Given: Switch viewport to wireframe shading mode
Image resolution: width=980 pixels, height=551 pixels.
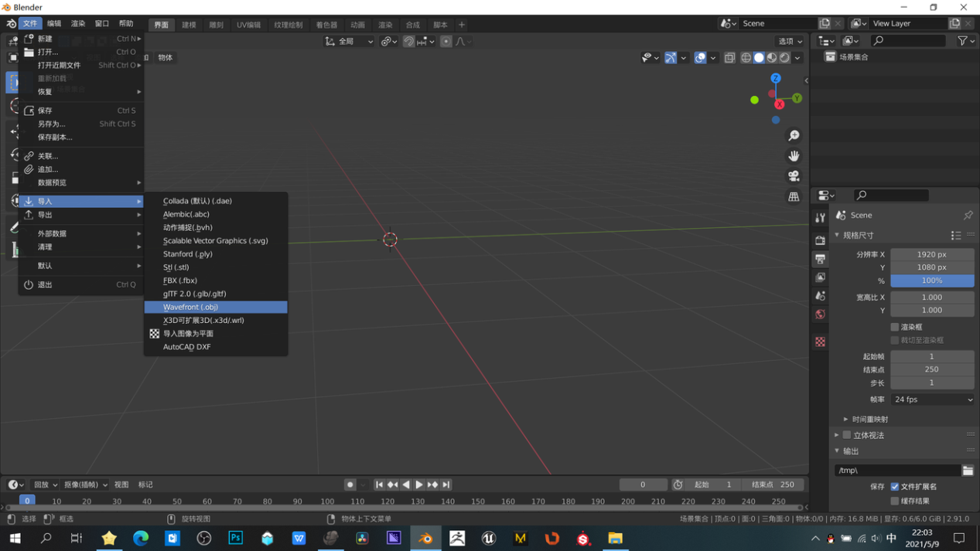Looking at the screenshot, I should tap(746, 58).
